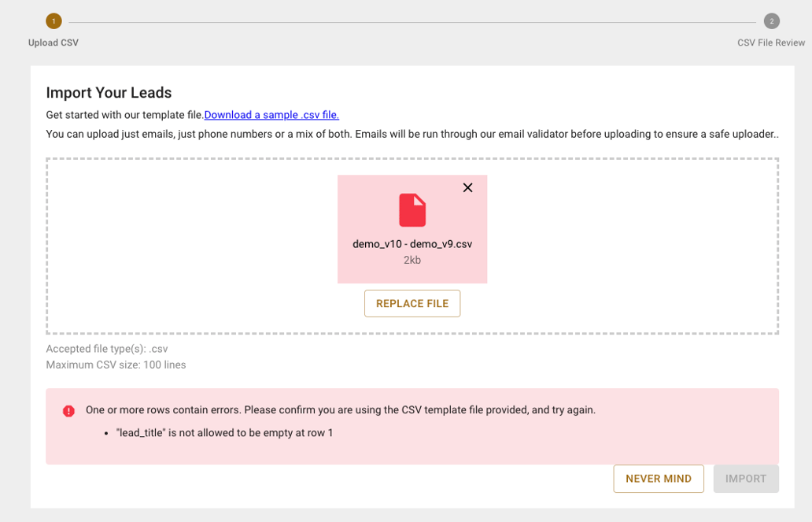Click the REPLACE FILE button
The image size is (812, 522).
(x=412, y=303)
